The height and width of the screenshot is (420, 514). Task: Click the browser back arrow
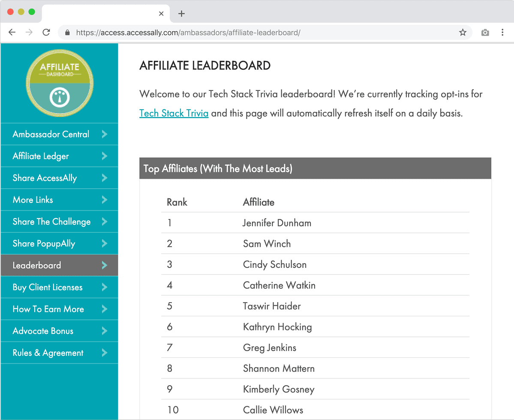[x=12, y=32]
